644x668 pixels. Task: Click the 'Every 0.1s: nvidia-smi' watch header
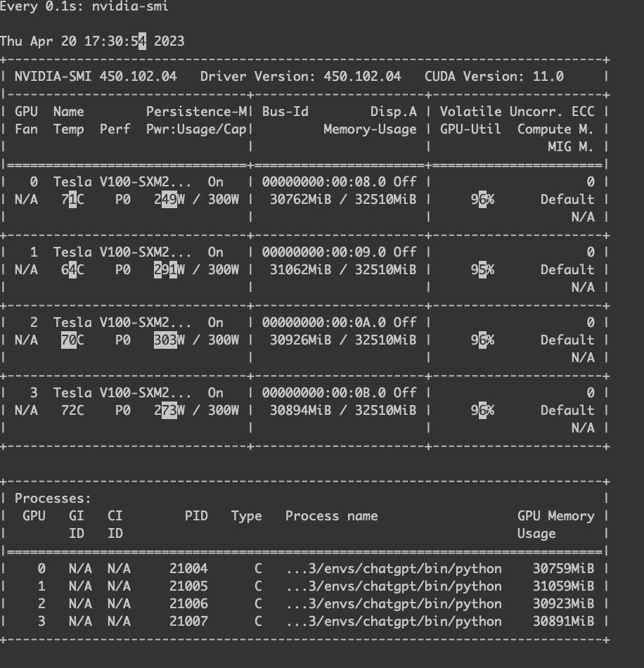point(84,6)
